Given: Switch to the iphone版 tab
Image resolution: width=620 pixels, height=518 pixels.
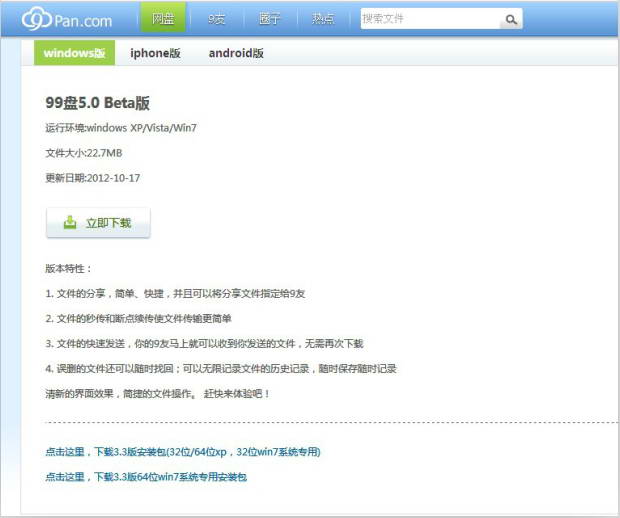Looking at the screenshot, I should (155, 53).
